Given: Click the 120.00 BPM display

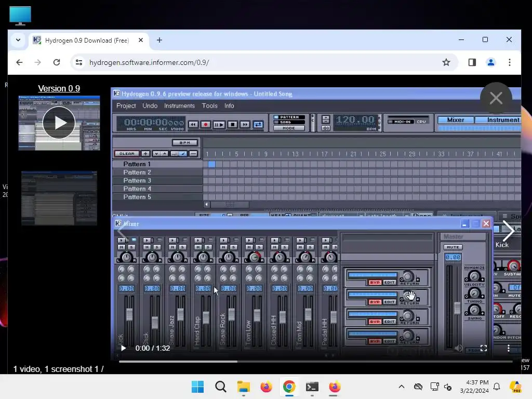Looking at the screenshot, I should 355,120.
